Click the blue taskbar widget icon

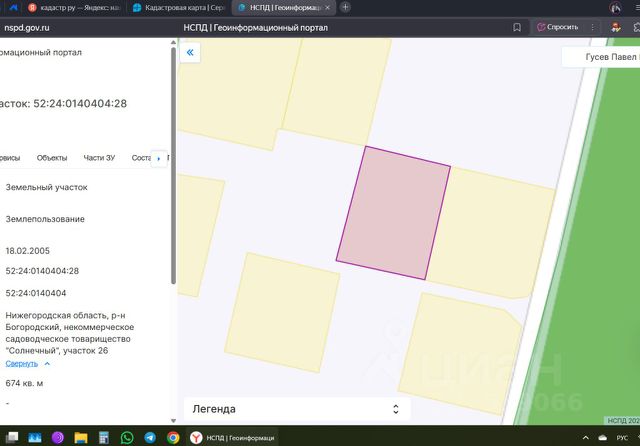pyautogui.click(x=35, y=437)
